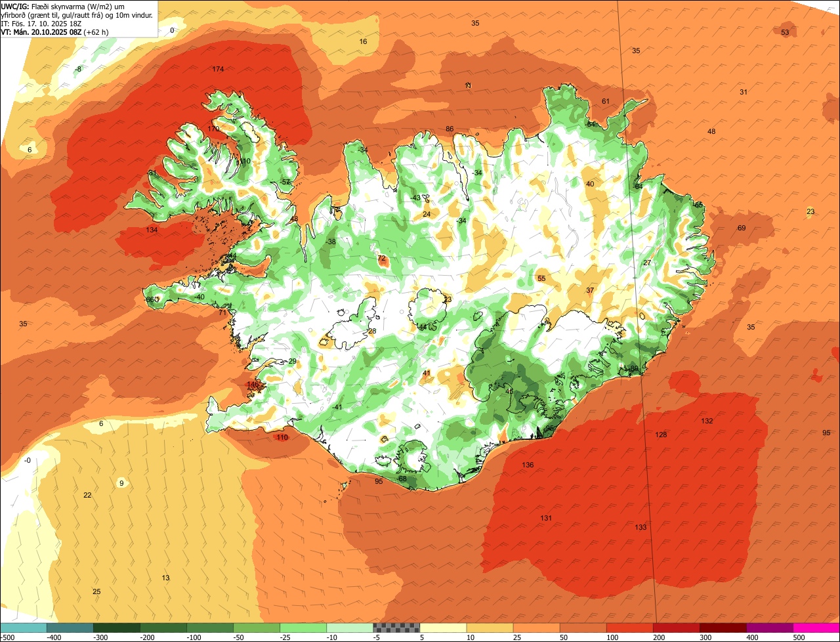Click the pale yellow 5 to 10 legend swatch
This screenshot has width=840, height=642.
click(x=444, y=627)
